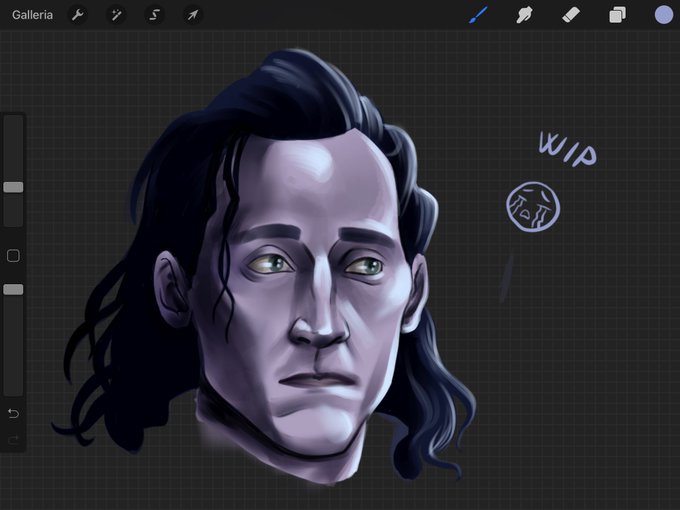Undo last stroke with undo arrow
680x510 pixels.
(13, 413)
